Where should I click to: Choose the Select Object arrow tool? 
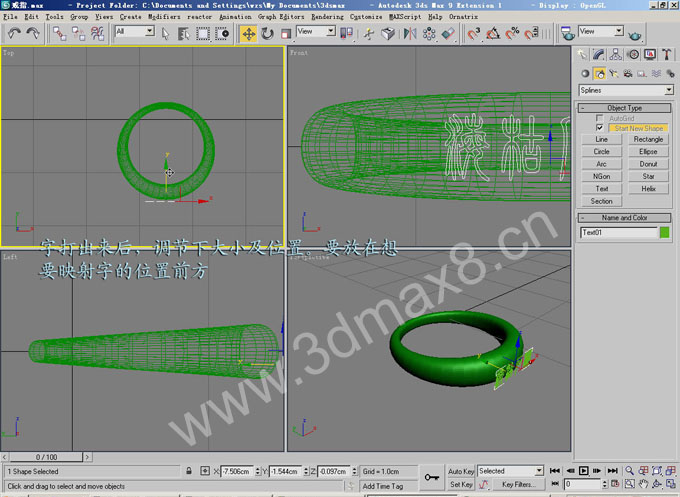pyautogui.click(x=165, y=33)
